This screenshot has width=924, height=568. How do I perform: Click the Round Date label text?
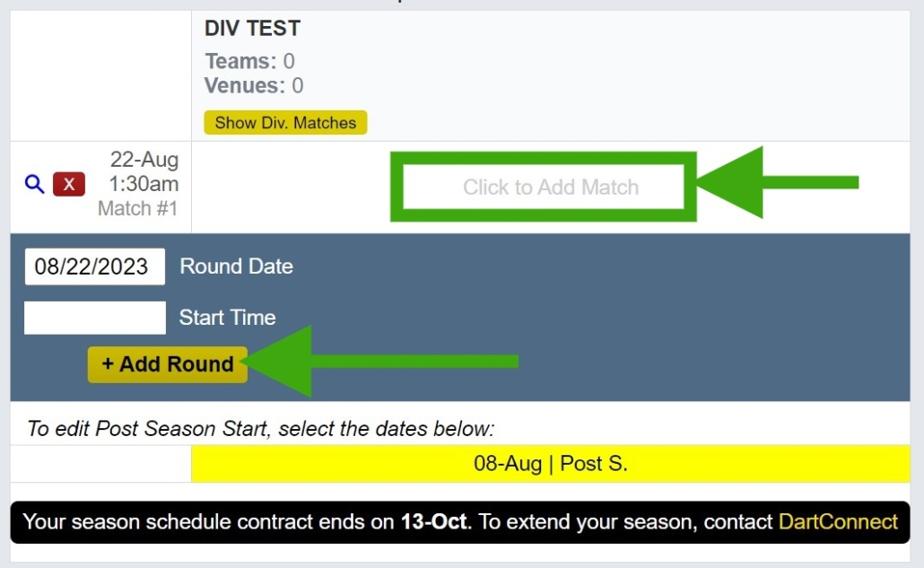[x=236, y=266]
